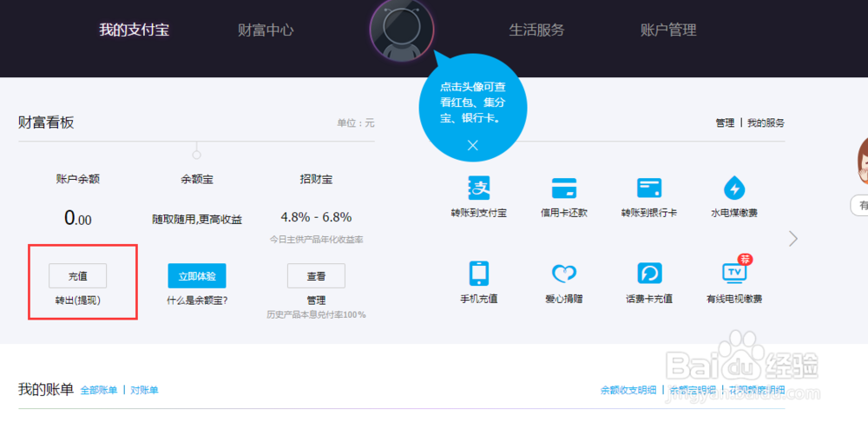Open the 转账到支付宝 transfer icon
The image size is (868, 423).
coord(479,188)
